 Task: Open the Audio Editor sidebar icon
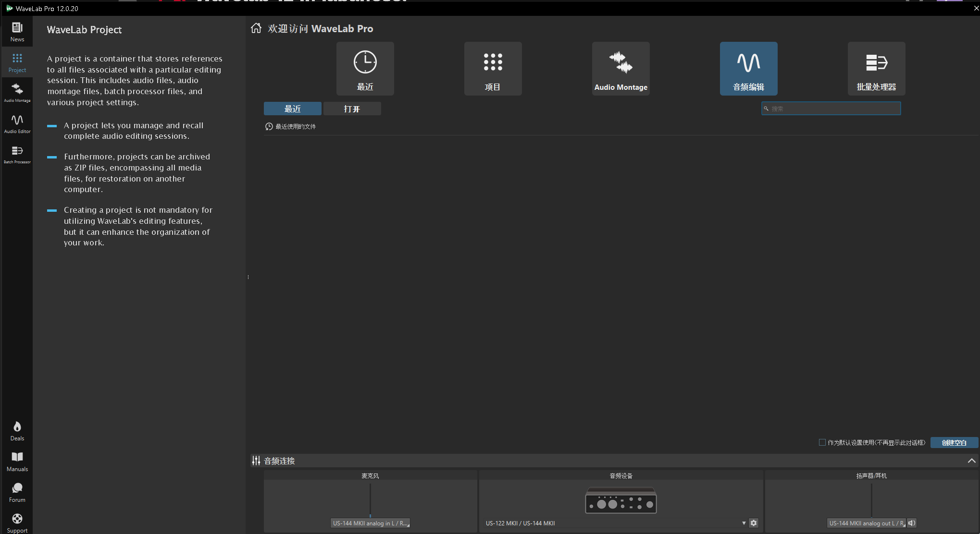[x=17, y=123]
